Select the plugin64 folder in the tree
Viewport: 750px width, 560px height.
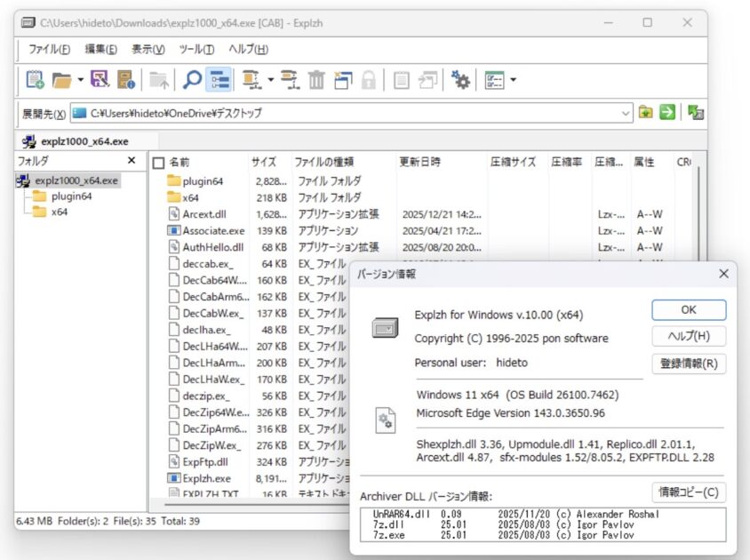(70, 196)
